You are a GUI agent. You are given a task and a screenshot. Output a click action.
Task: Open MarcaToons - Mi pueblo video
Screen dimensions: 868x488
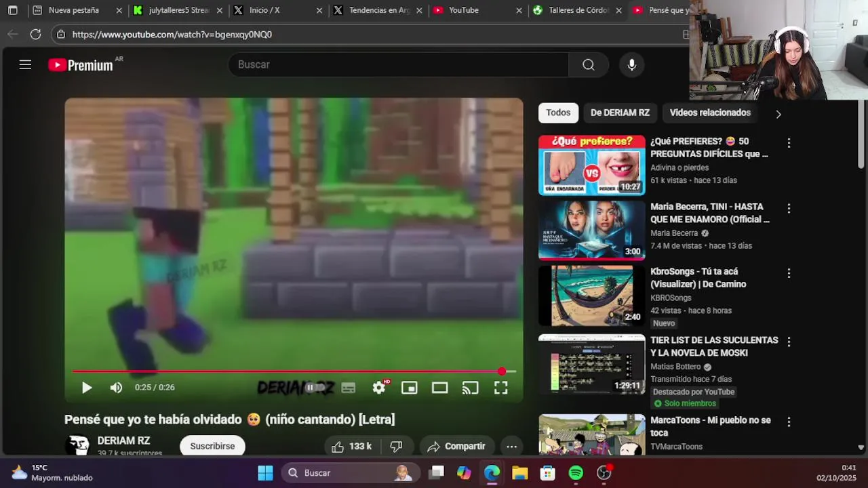click(x=711, y=426)
